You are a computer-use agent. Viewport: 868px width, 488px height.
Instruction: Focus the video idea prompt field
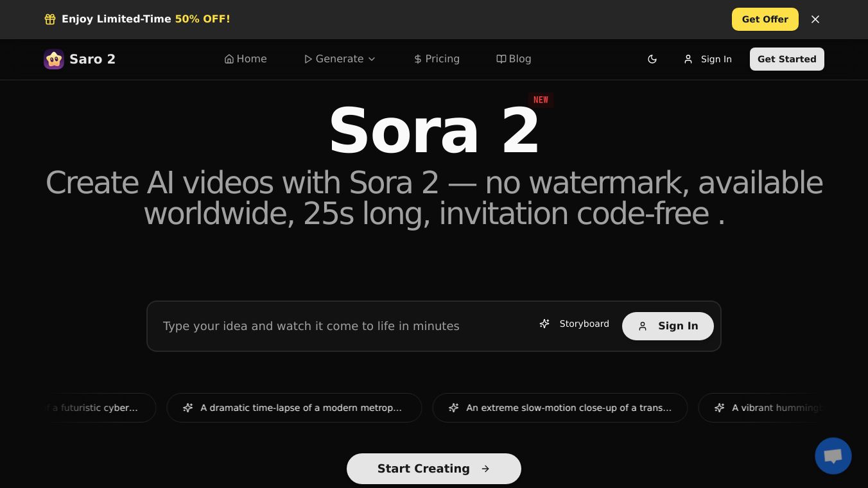[343, 326]
